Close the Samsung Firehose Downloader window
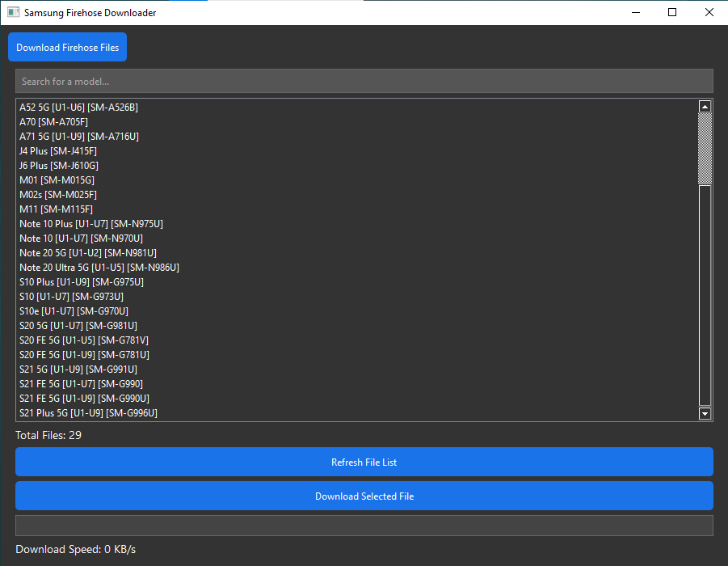The image size is (728, 566). 709,13
